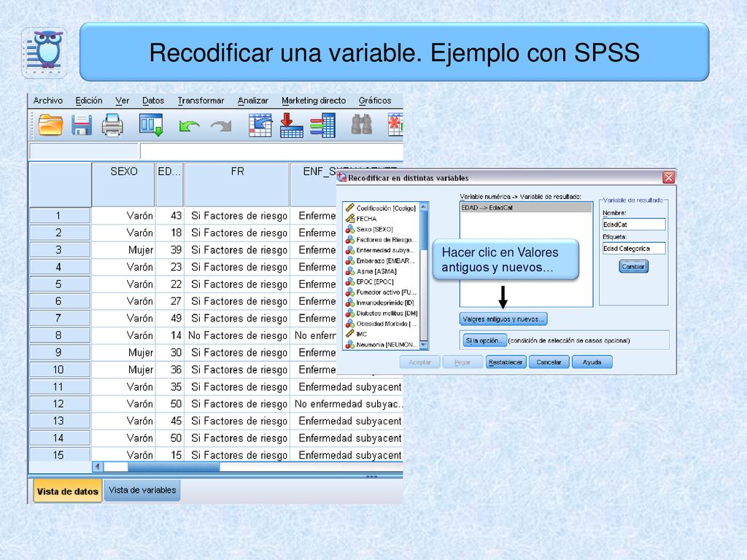747x560 pixels.
Task: Click the FR column header
Action: click(237, 184)
